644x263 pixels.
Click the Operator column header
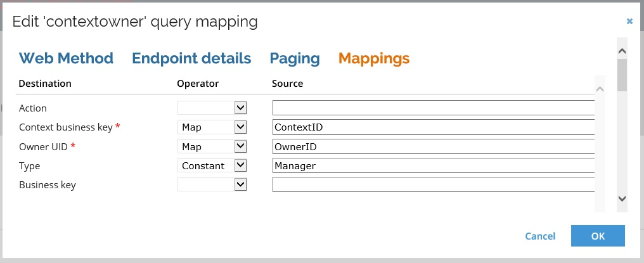198,84
